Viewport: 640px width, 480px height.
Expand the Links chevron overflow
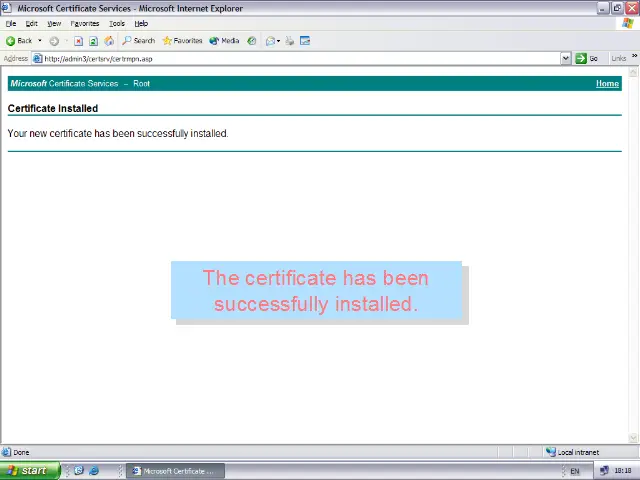(635, 56)
